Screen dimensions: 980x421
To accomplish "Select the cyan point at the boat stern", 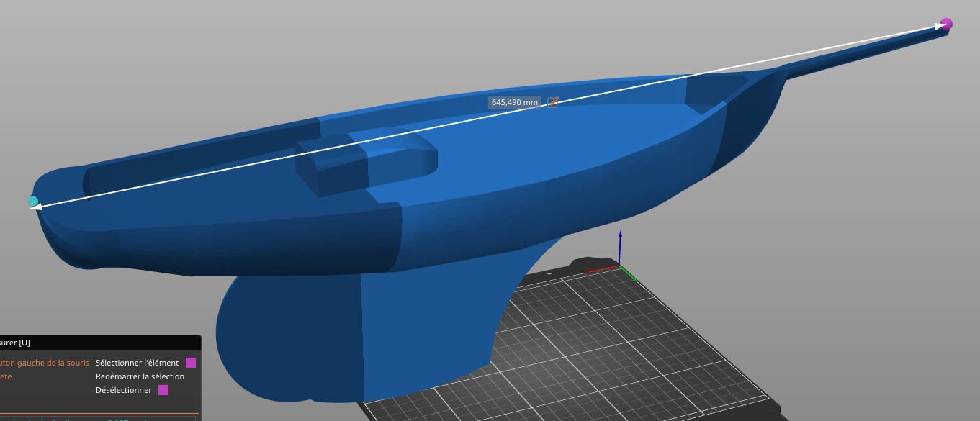I will pos(33,202).
